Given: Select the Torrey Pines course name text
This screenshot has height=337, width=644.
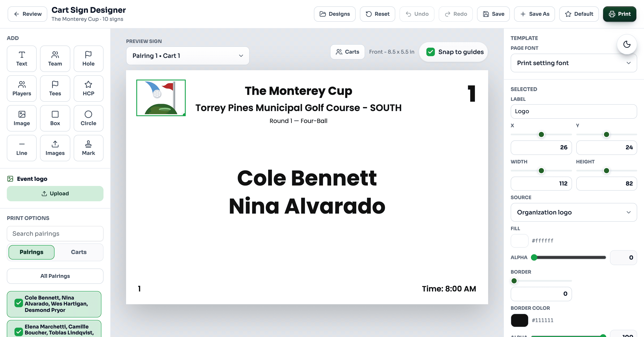Looking at the screenshot, I should click(298, 108).
